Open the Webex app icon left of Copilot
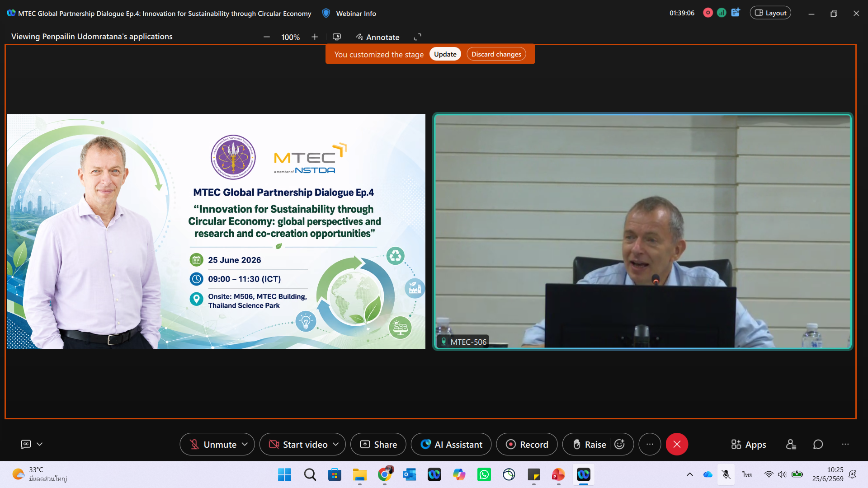The image size is (868, 488). [x=434, y=475]
